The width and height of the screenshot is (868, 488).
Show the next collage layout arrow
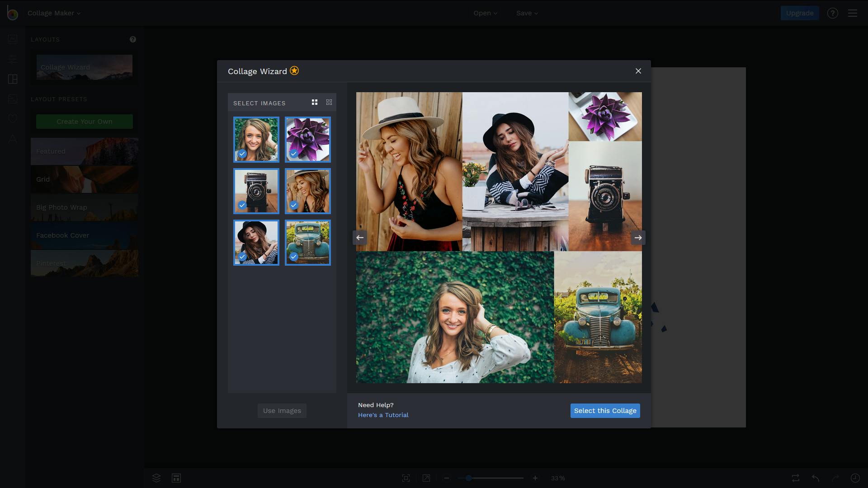point(638,238)
